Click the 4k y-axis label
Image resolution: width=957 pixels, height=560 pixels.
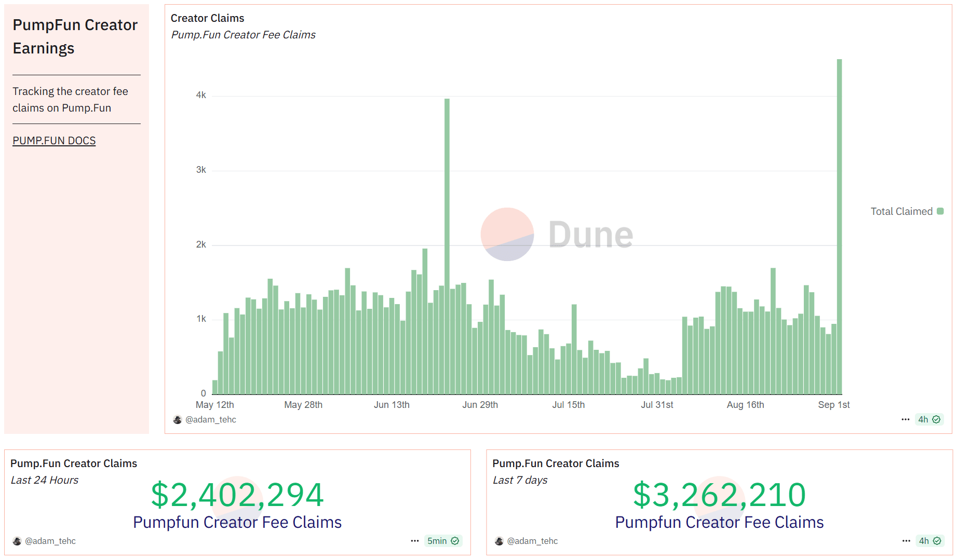click(x=201, y=95)
